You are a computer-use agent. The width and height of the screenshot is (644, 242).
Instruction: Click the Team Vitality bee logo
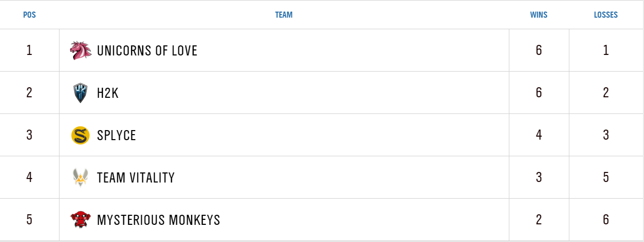pos(81,177)
